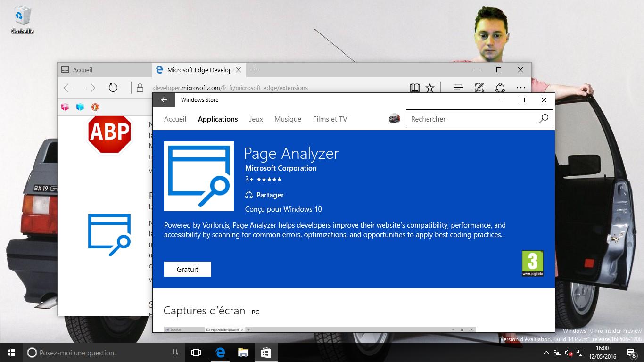644x362 pixels.
Task: Click the Windows Store back arrow
Action: (164, 100)
